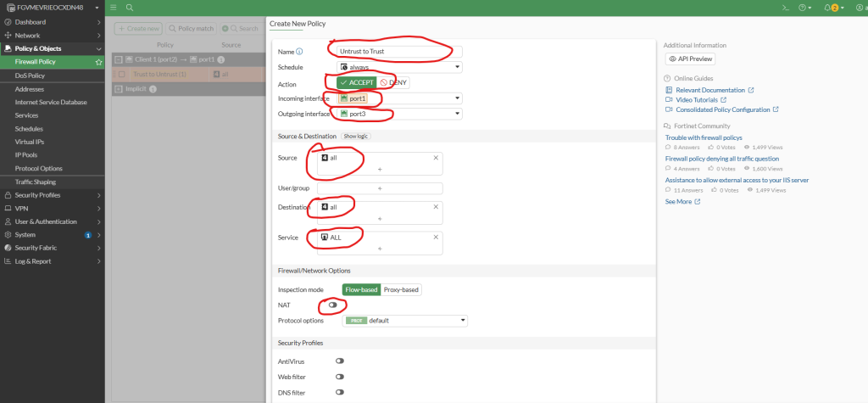The image size is (868, 403).
Task: Click the top bar search magnifier icon
Action: click(x=130, y=7)
